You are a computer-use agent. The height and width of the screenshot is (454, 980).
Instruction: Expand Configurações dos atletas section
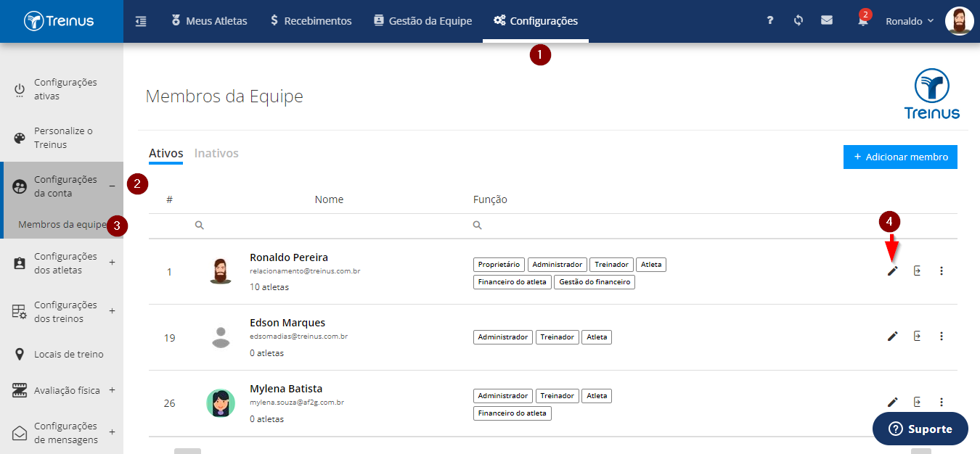tap(112, 263)
